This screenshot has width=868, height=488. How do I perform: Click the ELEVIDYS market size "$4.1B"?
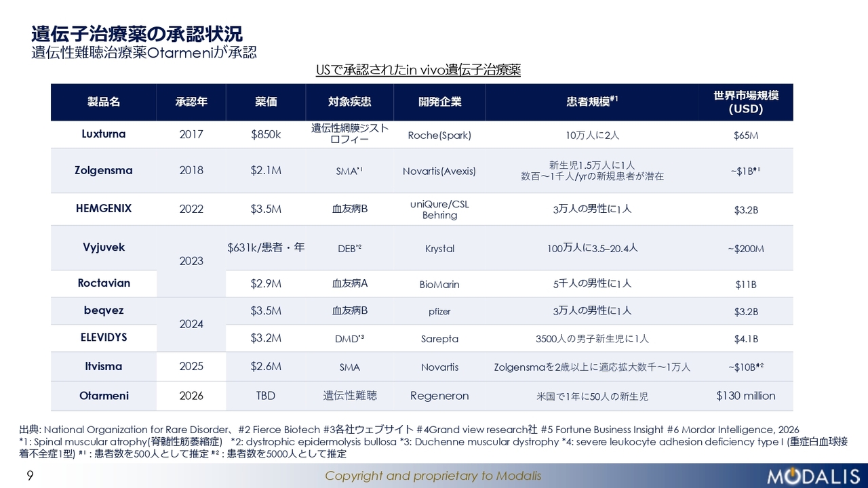[x=746, y=339]
